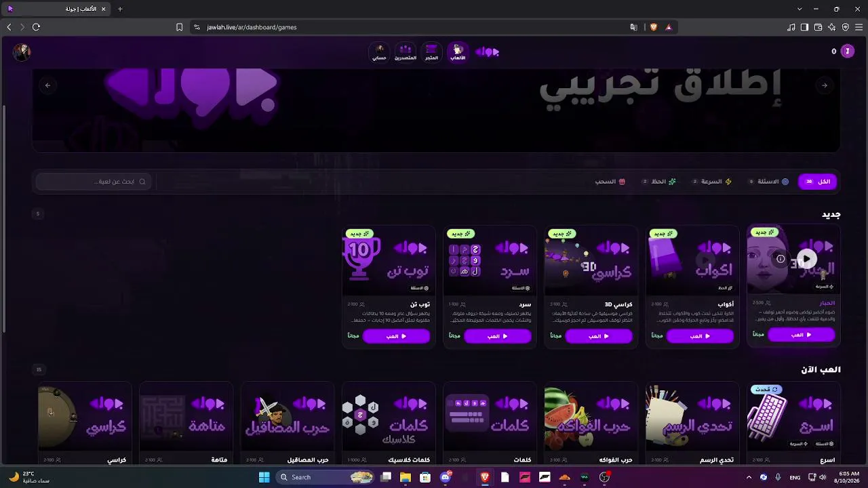Open the الألعاب (Games) nav icon

pyautogui.click(x=458, y=52)
